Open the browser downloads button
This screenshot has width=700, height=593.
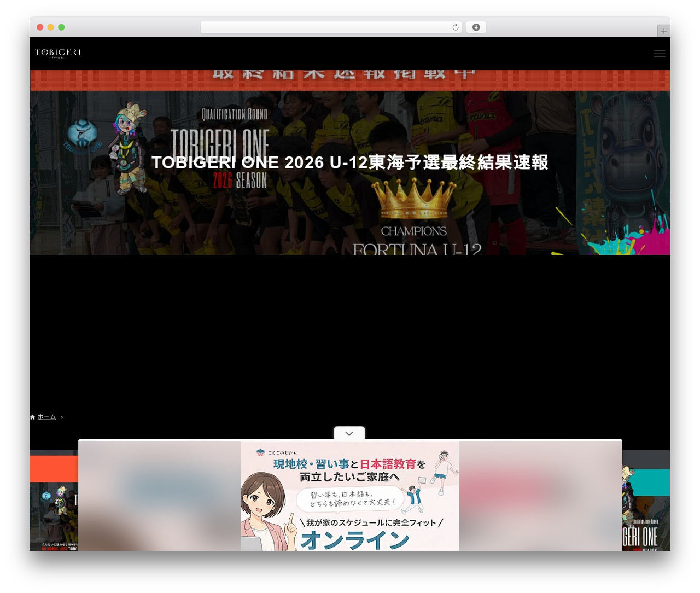point(476,27)
